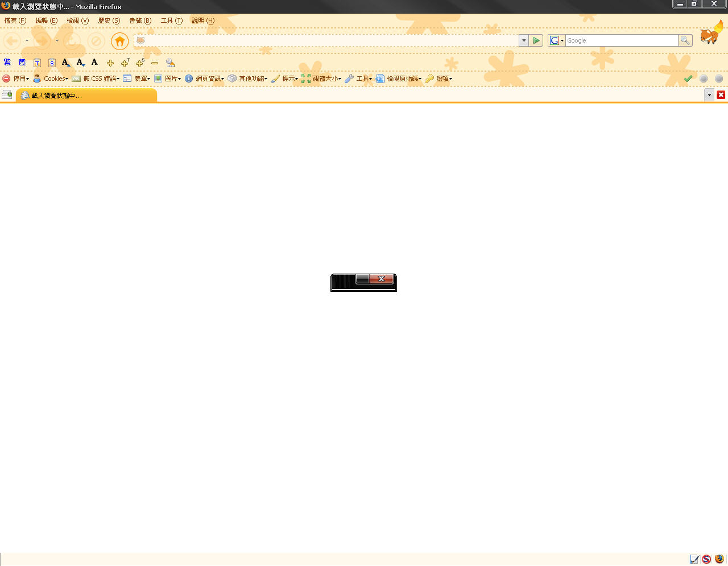
Task: Click the green Go arrow button
Action: click(x=536, y=40)
